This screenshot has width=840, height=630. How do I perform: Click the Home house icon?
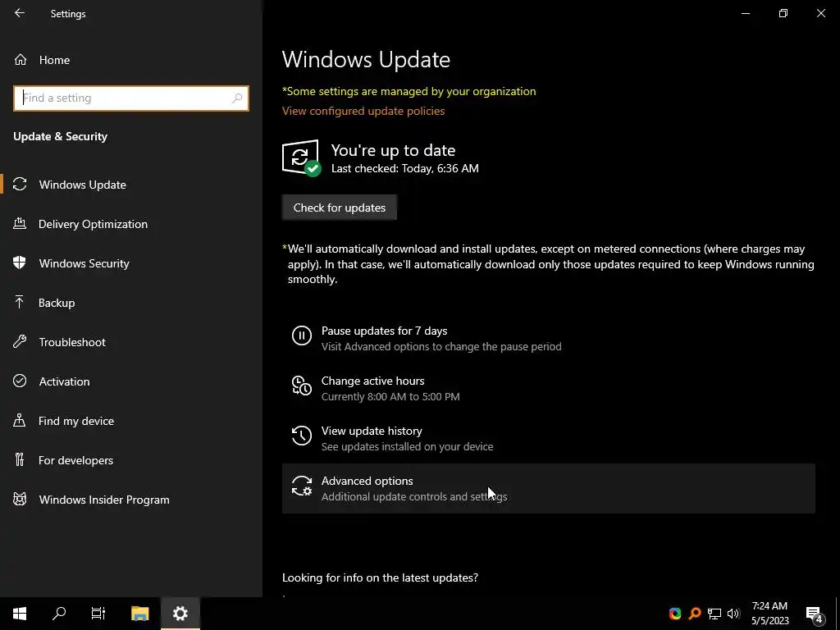click(x=21, y=59)
